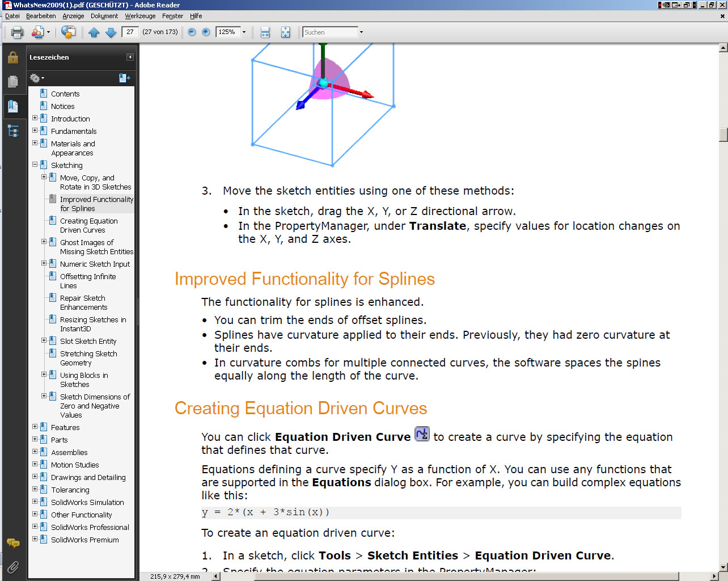
Task: Expand the Slot Sketch Entity bookmark
Action: (44, 340)
